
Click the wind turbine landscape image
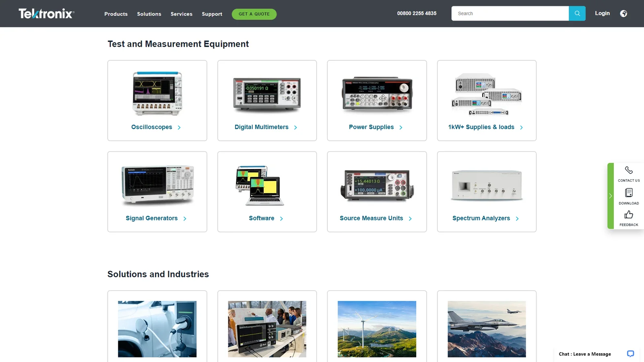tap(377, 329)
